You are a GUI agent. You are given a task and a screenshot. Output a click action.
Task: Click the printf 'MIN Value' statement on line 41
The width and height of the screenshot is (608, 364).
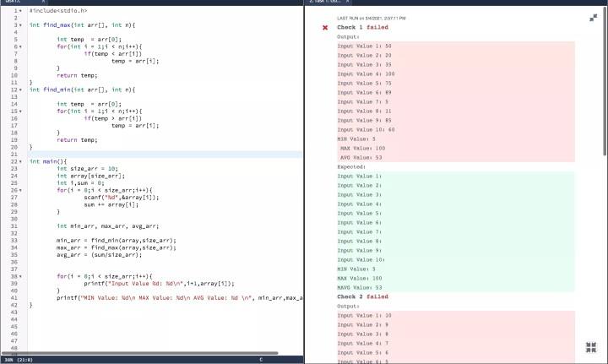(x=180, y=298)
